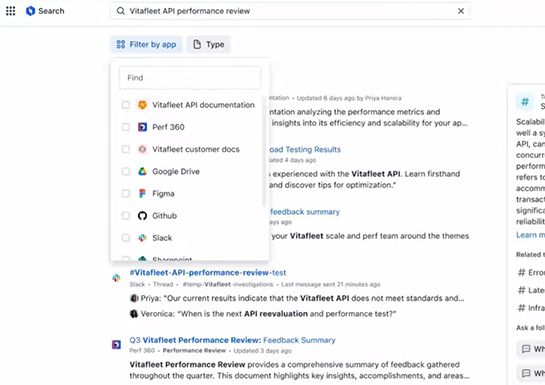545x385 pixels.
Task: Clear the search query with X
Action: tap(461, 11)
